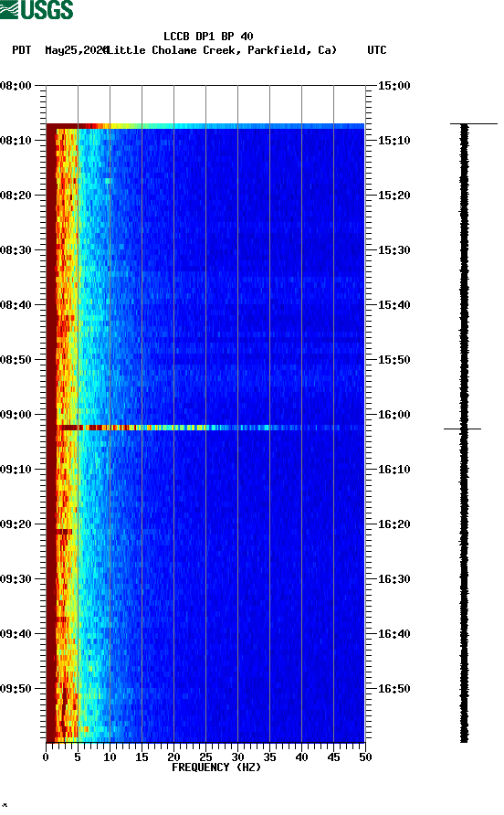This screenshot has height=815, width=504.
Task: Click the bright horizontal event streak near 09:02
Action: 205,428
